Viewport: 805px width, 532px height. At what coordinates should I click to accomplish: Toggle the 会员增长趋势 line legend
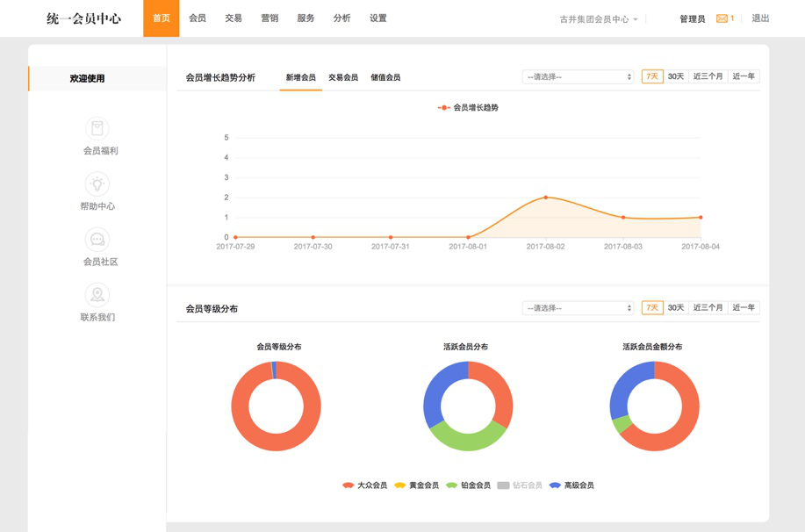[444, 108]
